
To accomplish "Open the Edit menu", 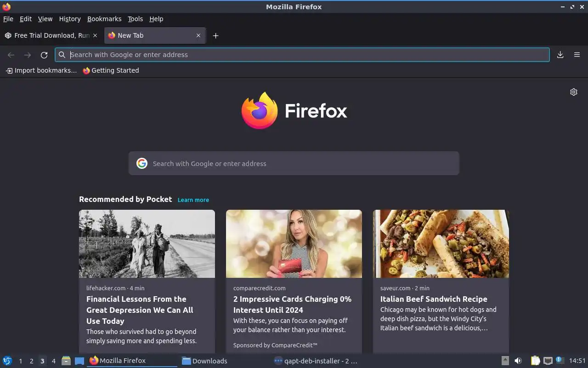I will [26, 19].
